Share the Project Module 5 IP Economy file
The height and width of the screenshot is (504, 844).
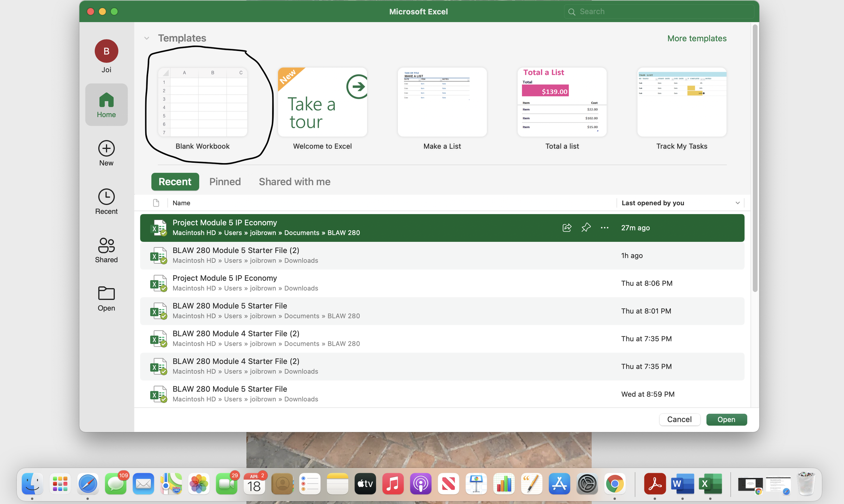pyautogui.click(x=567, y=228)
